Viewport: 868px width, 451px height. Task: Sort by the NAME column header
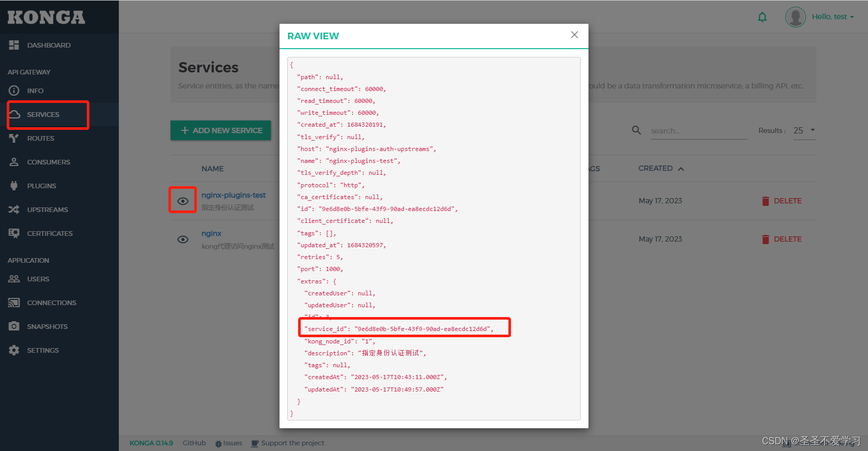click(x=212, y=169)
